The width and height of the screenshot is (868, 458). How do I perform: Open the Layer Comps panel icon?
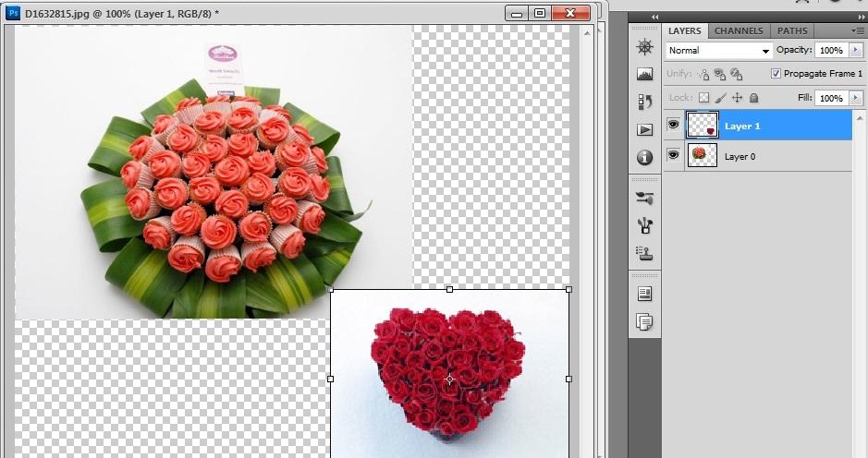tap(644, 321)
